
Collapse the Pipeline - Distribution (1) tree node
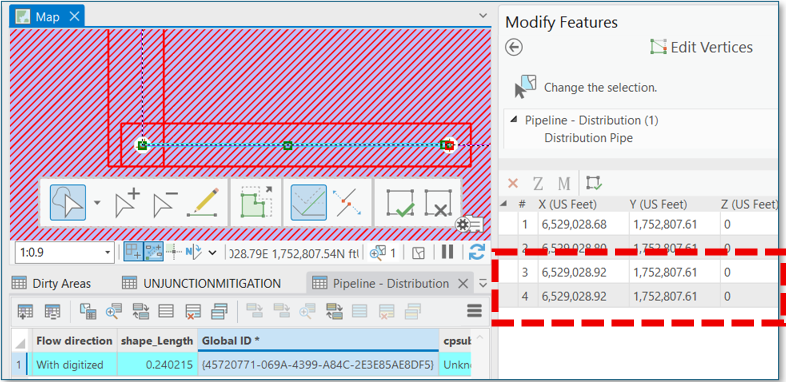[x=513, y=120]
